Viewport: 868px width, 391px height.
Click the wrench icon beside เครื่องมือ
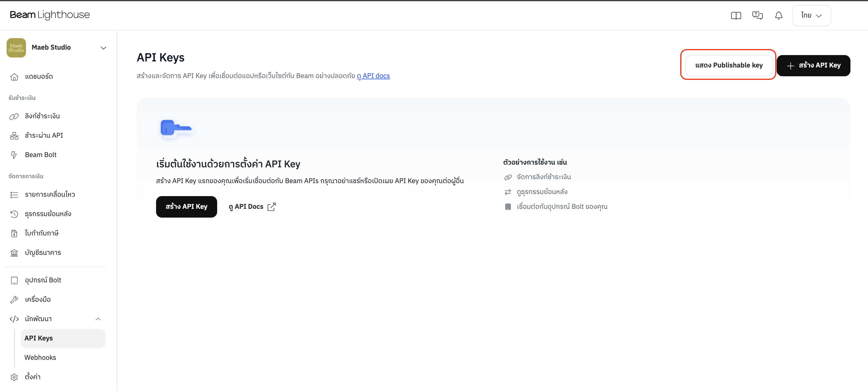pyautogui.click(x=14, y=300)
